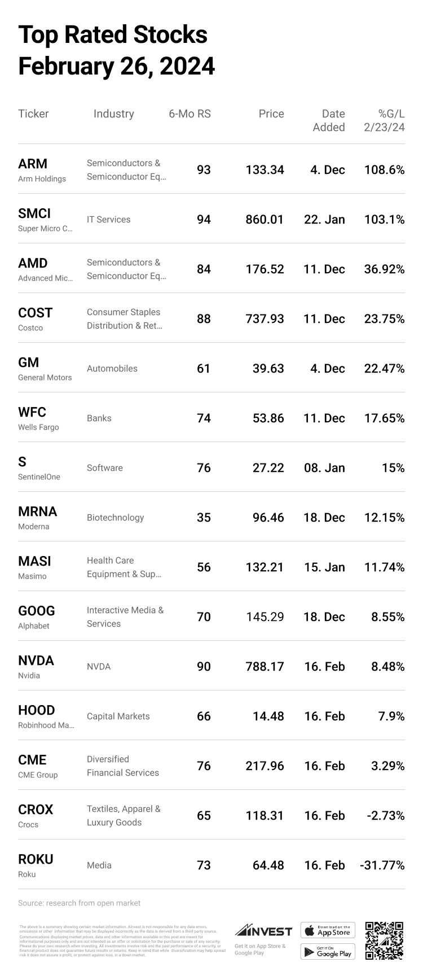Click the Source research footnote text
Screen dimensions: 423x980
coord(79,903)
